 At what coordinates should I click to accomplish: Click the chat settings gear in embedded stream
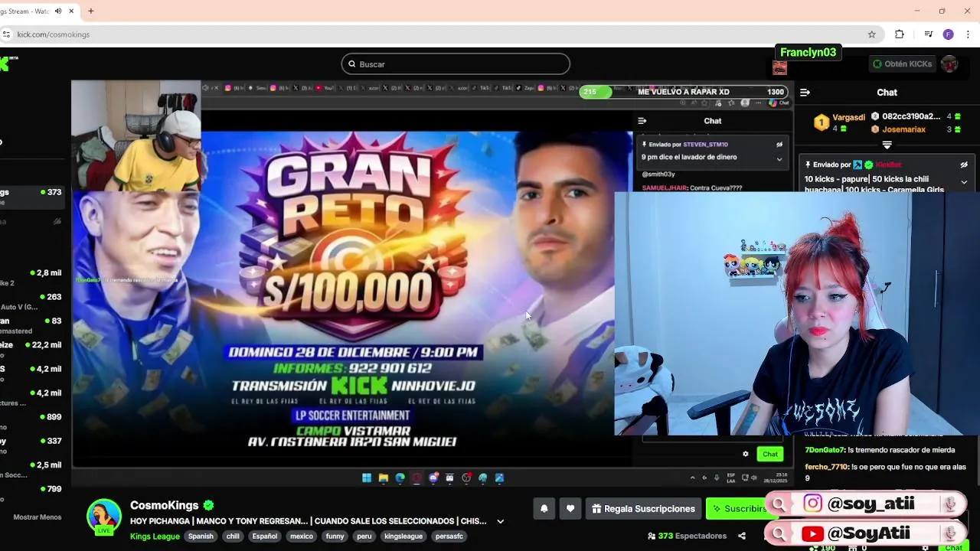point(746,454)
